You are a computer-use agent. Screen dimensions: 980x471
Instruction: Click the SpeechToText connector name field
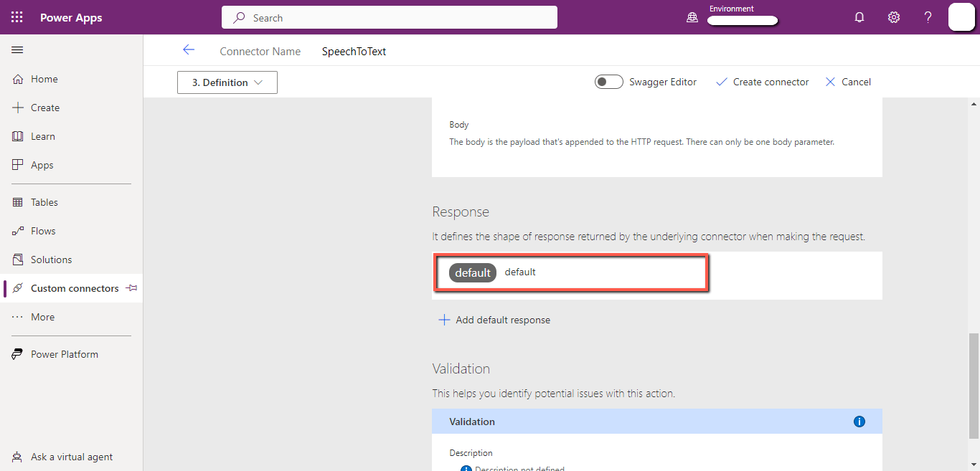(x=354, y=52)
